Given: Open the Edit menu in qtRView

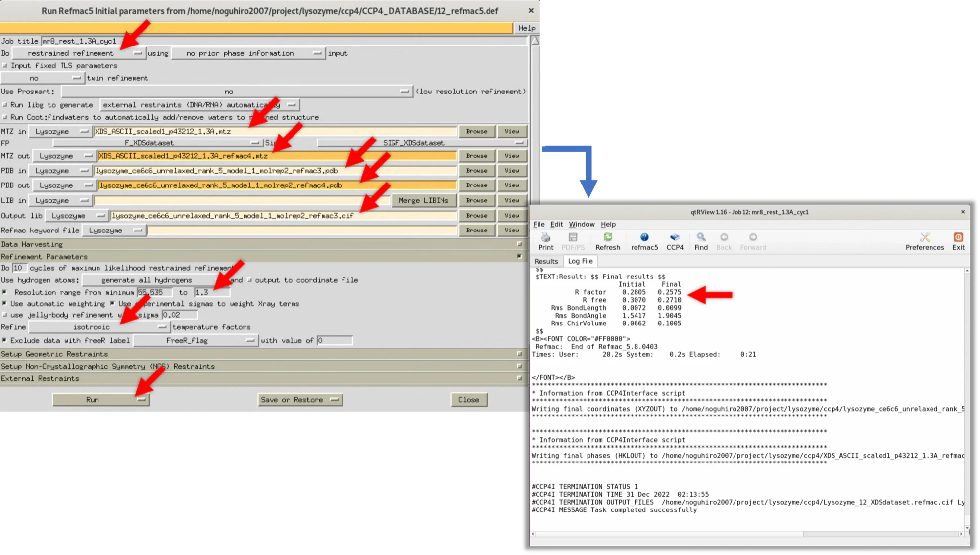Looking at the screenshot, I should coord(556,224).
